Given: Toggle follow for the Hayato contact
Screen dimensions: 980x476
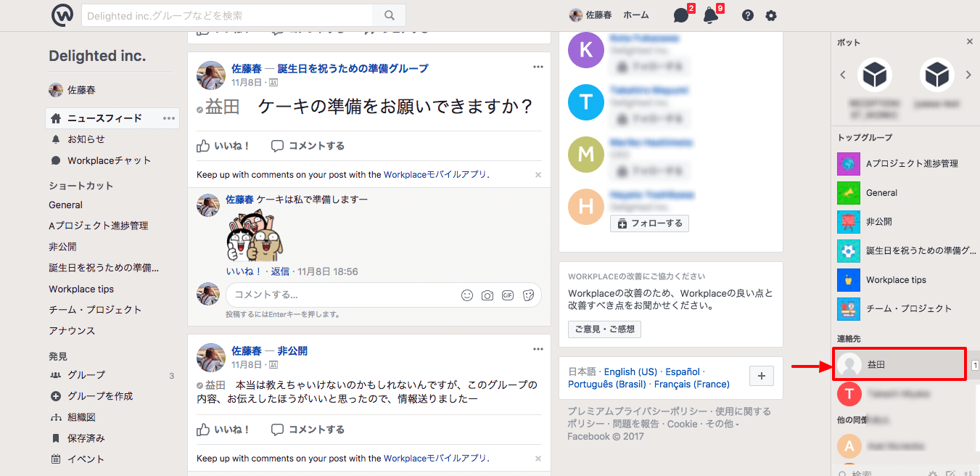Looking at the screenshot, I should pos(649,223).
